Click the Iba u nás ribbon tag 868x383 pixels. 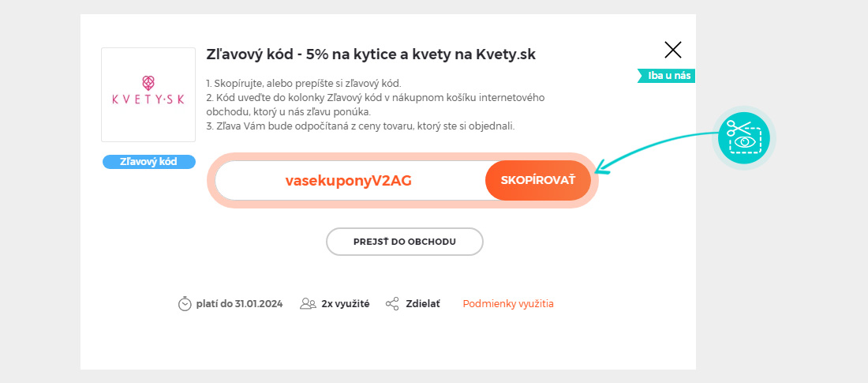pyautogui.click(x=667, y=76)
